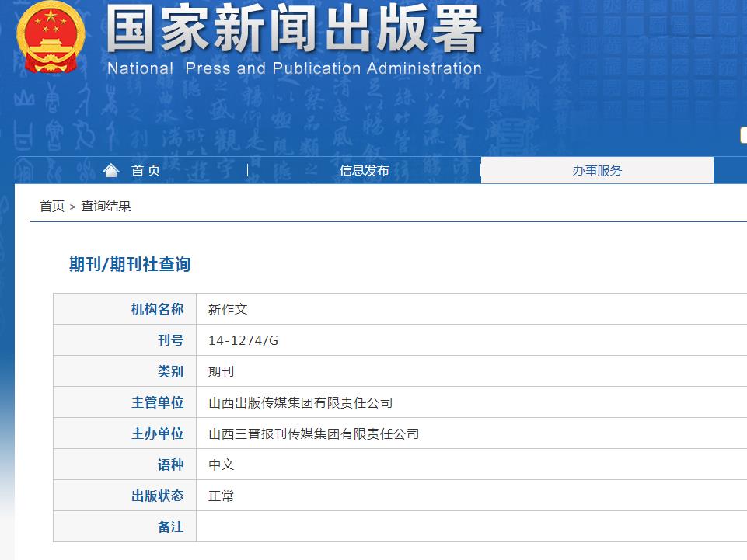Switch to the 信息发布 section
Viewport: 747px width, 560px height.
pos(365,170)
